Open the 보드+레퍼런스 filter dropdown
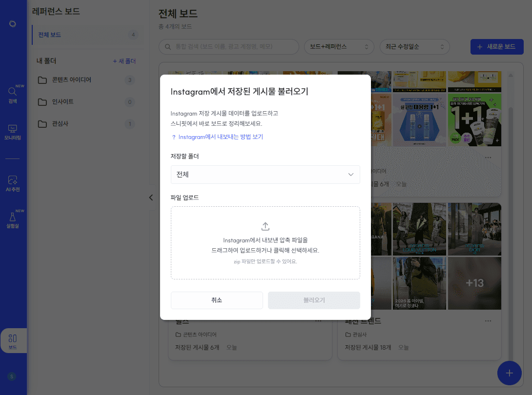 click(x=339, y=47)
